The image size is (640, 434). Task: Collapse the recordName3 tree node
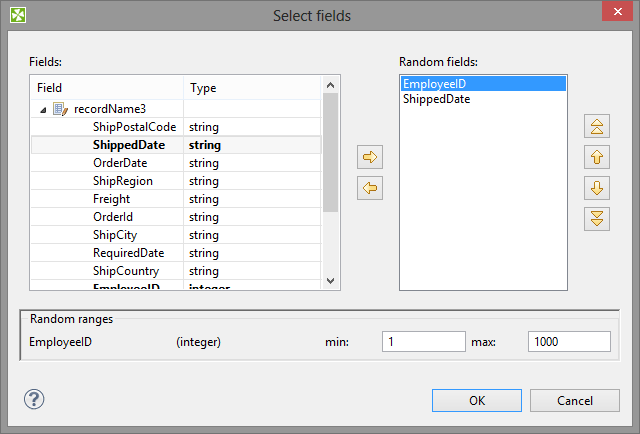43,109
